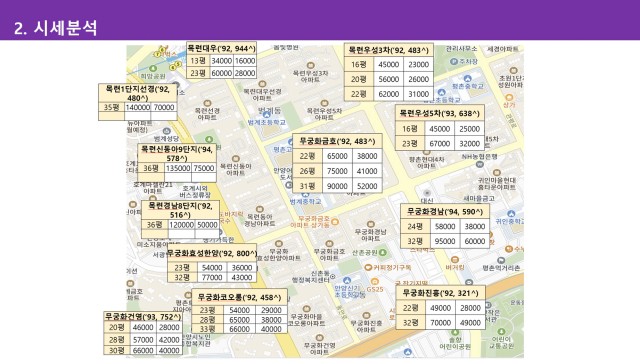Image resolution: width=640 pixels, height=364 pixels.
Task: Select the 29000 cell in 무궁화코오롱 table
Action: [271, 310]
